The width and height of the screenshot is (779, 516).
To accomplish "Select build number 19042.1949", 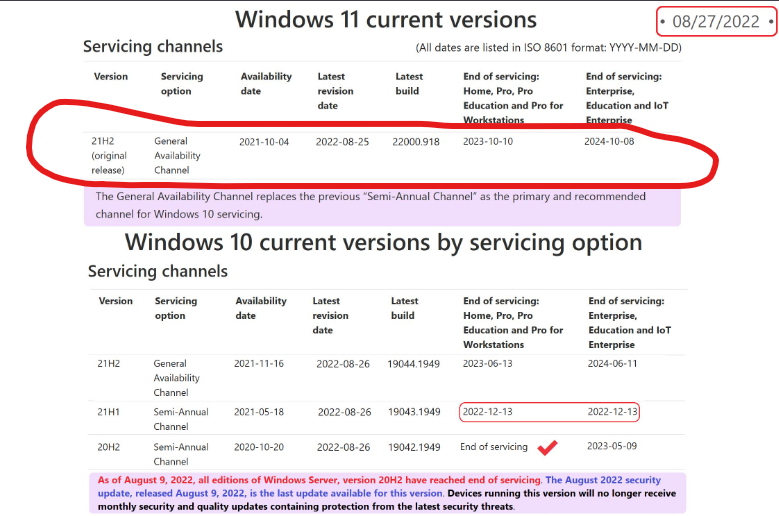I will point(414,447).
